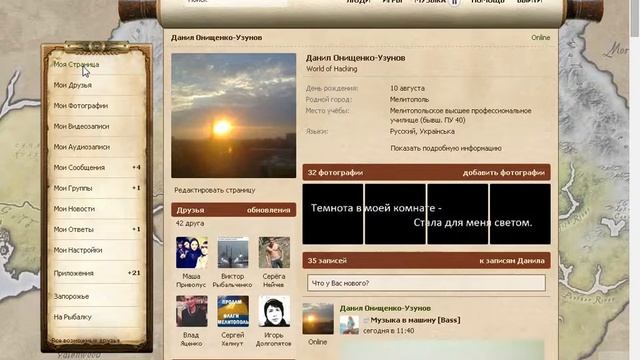640x360 pixels.
Task: Open photo thumbnail reading 'Темнота в'
Action: (333, 214)
